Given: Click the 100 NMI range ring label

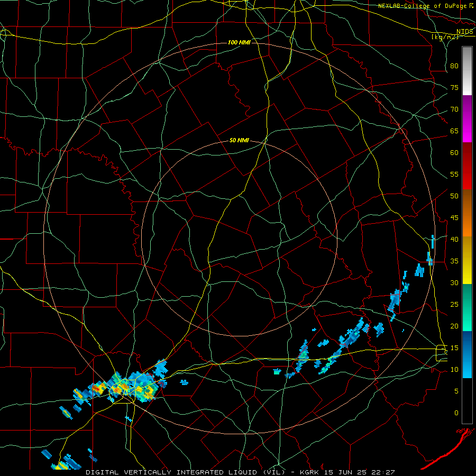Looking at the screenshot, I should click(239, 42).
